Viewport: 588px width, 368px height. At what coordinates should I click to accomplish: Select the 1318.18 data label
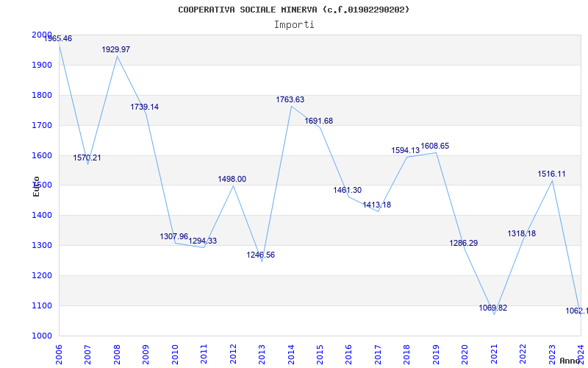click(x=522, y=233)
